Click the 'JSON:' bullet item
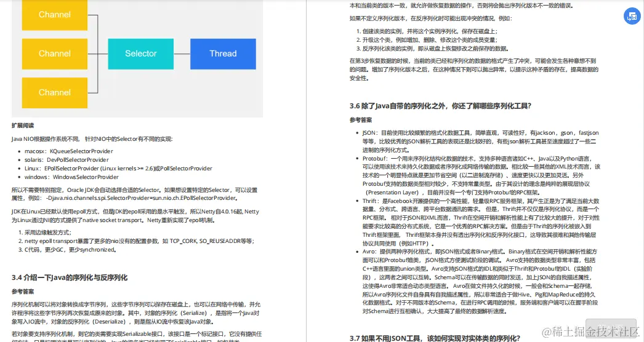The image size is (644, 342). [480, 141]
